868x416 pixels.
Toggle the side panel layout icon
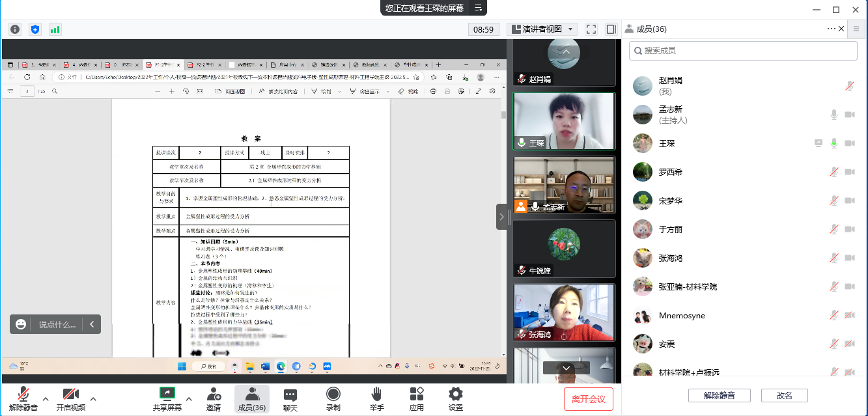coord(611,29)
